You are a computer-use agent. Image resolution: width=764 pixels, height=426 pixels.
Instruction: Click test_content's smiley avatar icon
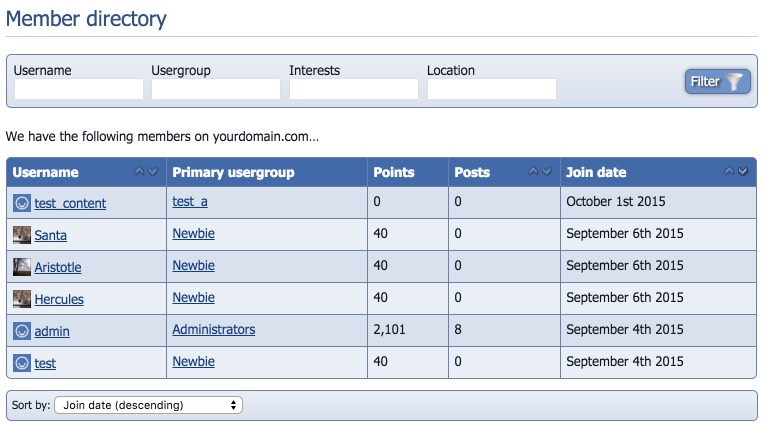click(22, 203)
